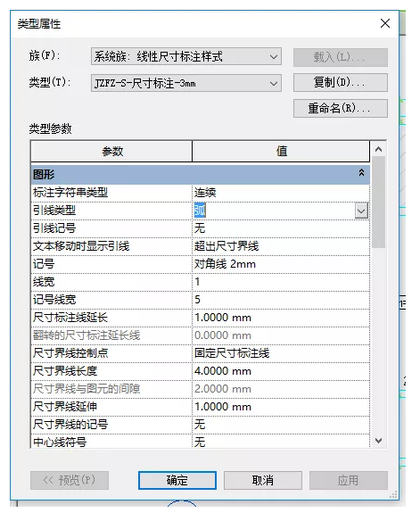The image size is (420, 513).
Task: Open the 引线类型 value dropdown arrow
Action: click(361, 211)
